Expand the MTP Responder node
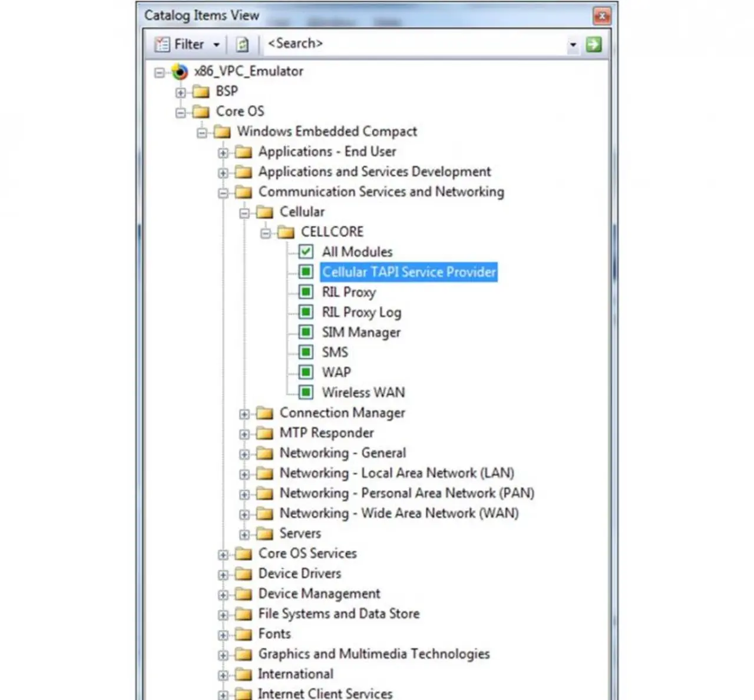 (x=244, y=434)
